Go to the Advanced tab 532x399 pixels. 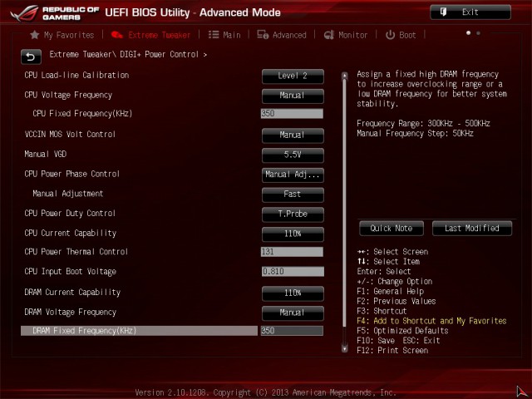point(282,35)
